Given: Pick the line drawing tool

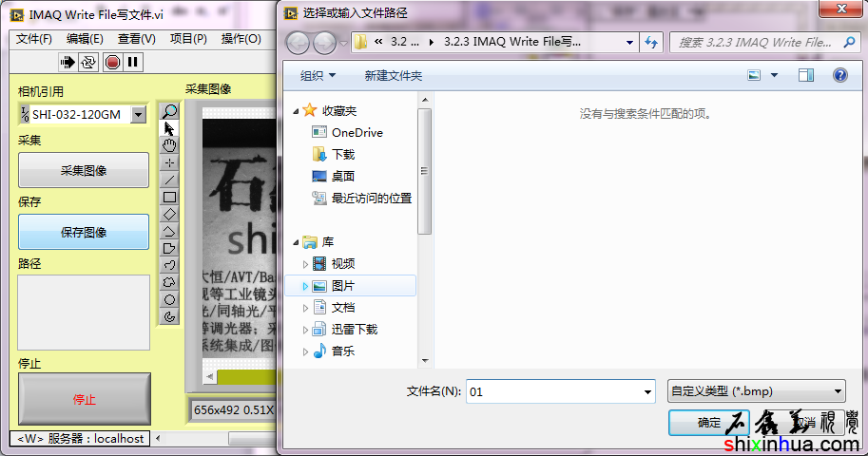Looking at the screenshot, I should [x=170, y=180].
